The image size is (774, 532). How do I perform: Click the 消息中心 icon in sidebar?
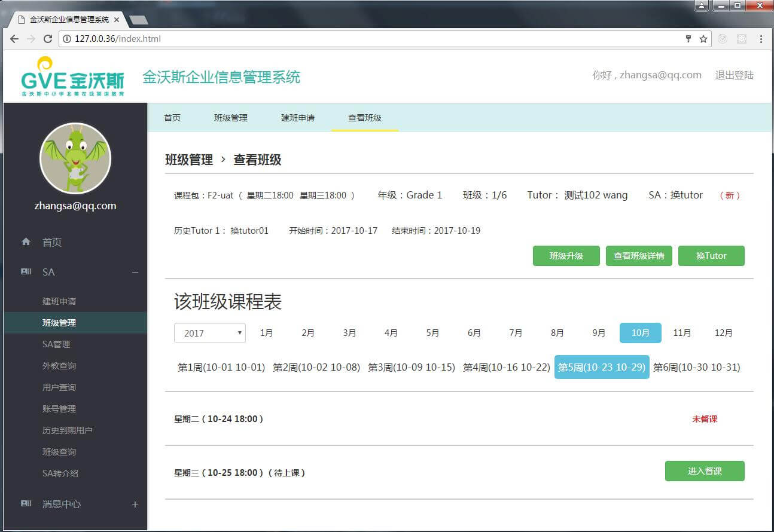(x=26, y=504)
